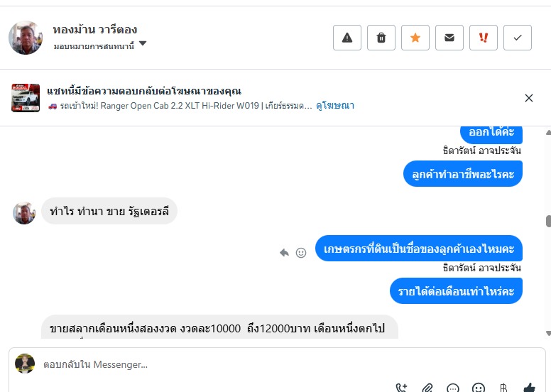Flag as priority with red exclamation icon

[x=483, y=38]
